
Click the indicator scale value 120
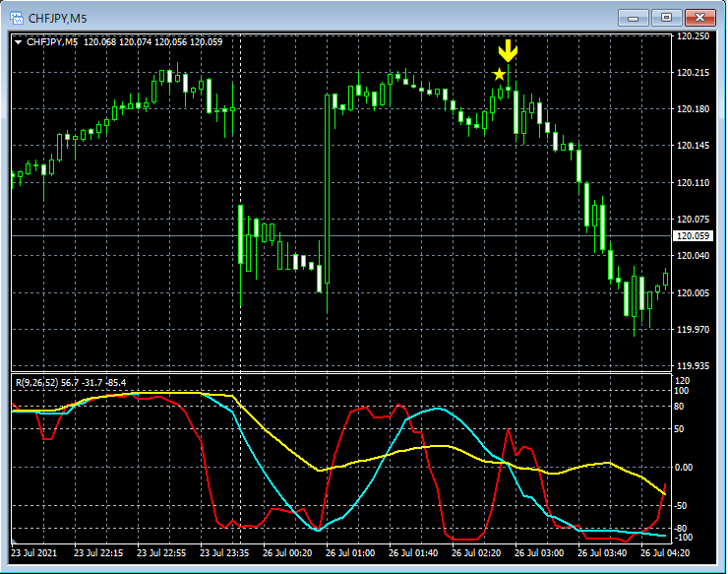684,381
